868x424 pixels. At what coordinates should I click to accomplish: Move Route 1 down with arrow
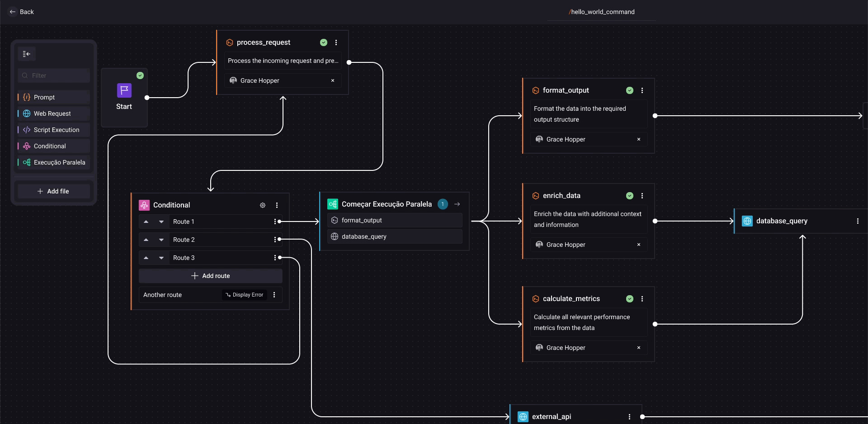tap(161, 222)
